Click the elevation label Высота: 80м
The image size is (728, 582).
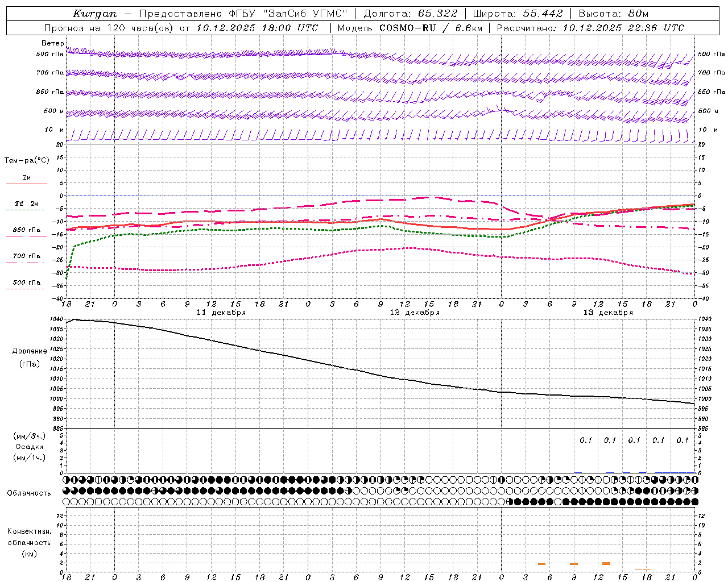point(614,14)
